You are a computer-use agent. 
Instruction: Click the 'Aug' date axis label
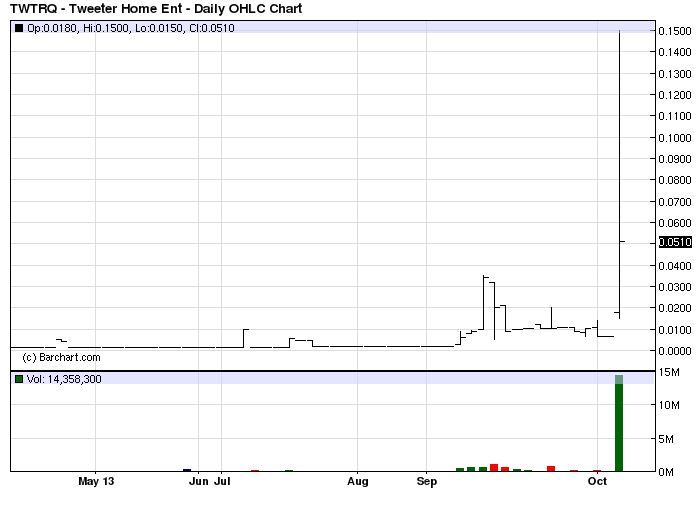click(358, 481)
